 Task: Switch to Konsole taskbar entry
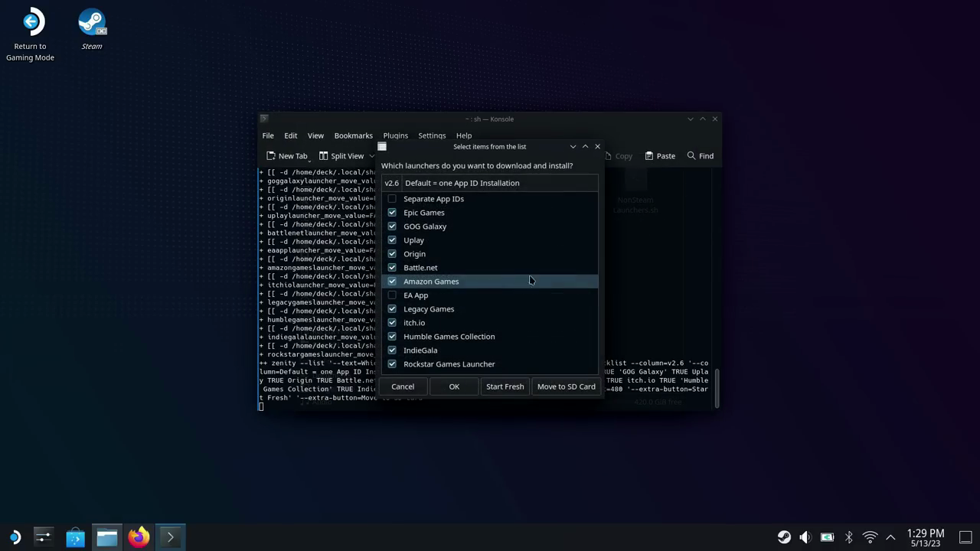(x=170, y=537)
